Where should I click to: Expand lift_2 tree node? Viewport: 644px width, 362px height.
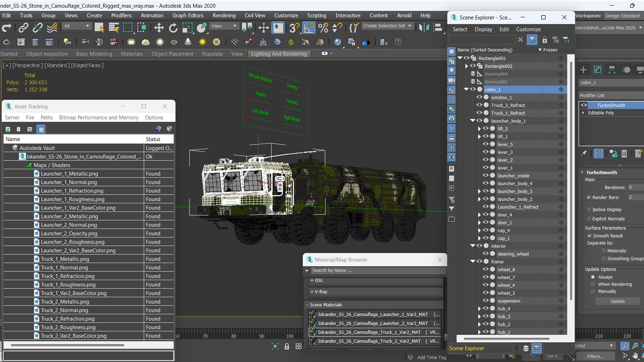[479, 129]
